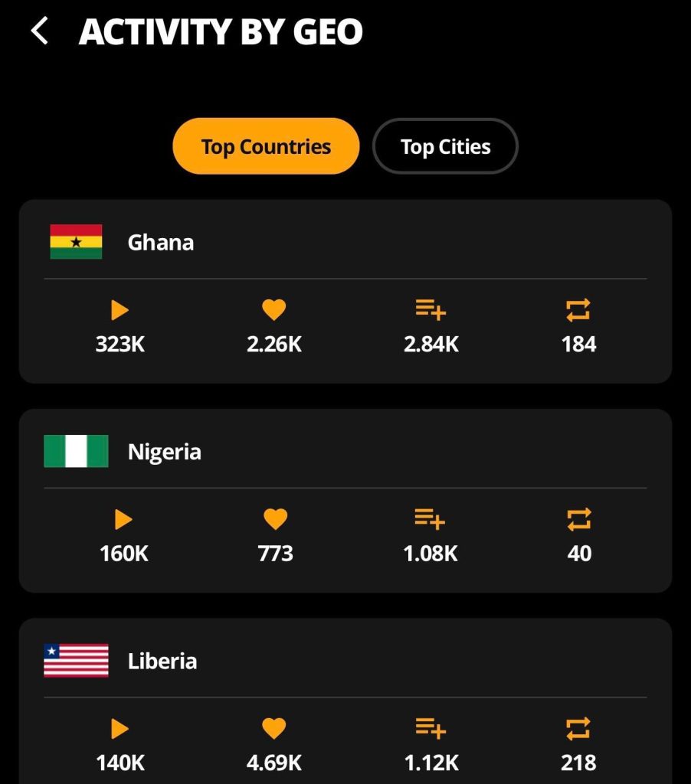The image size is (691, 784).
Task: Click Ghana's favorites heart icon
Action: [x=273, y=310]
